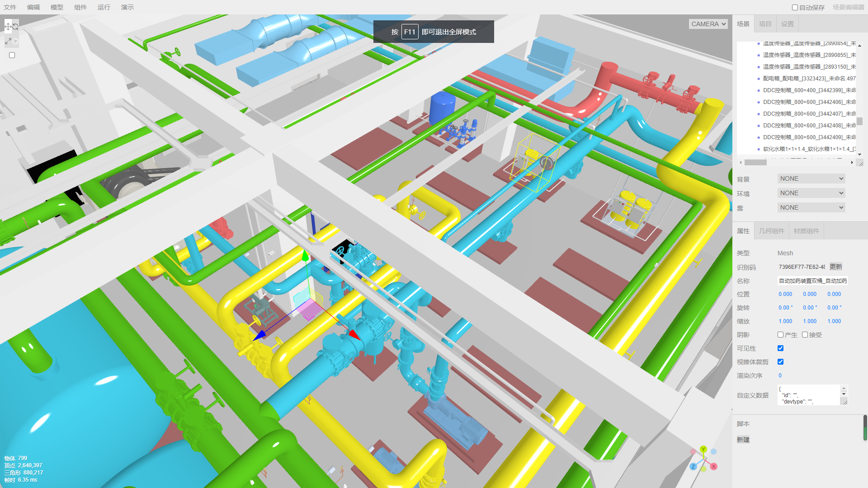The width and height of the screenshot is (868, 488).
Task: Check the 产生 cast shadow checkbox
Action: coord(780,335)
